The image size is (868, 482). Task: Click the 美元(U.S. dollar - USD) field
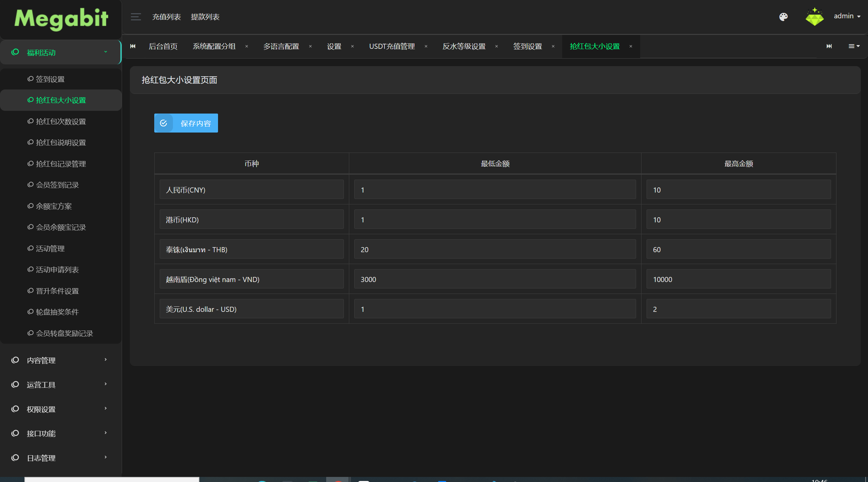[x=252, y=309]
